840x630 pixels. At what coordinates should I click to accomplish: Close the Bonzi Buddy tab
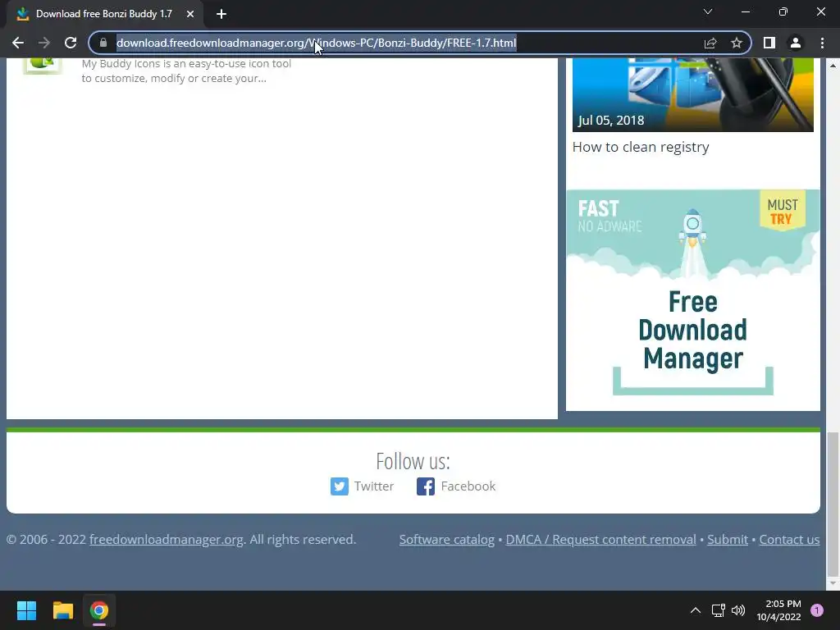point(190,14)
